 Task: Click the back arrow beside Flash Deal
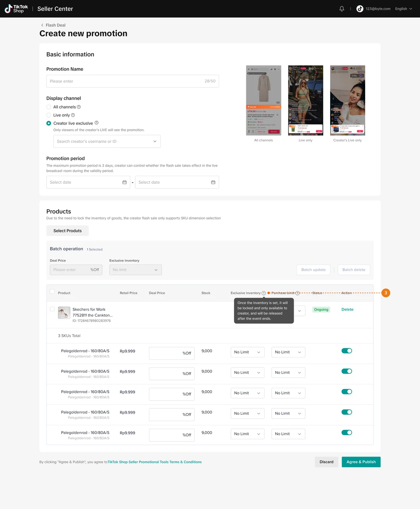pos(42,25)
